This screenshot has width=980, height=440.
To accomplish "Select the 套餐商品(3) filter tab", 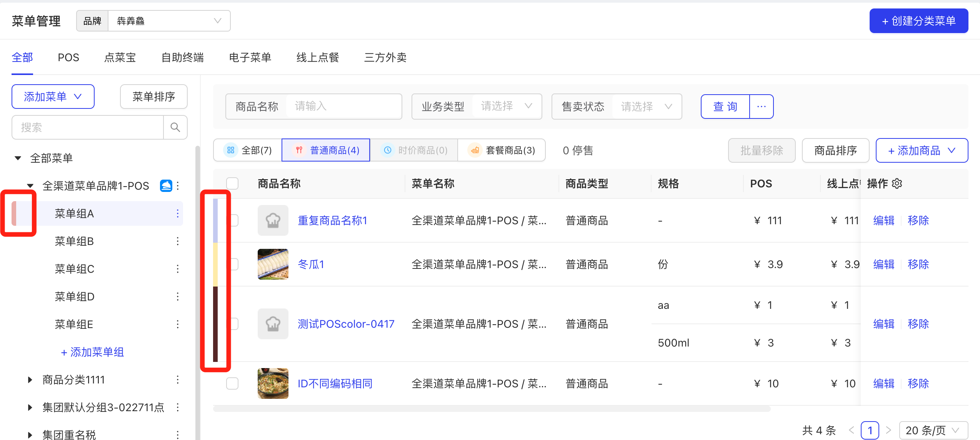I will pos(502,150).
